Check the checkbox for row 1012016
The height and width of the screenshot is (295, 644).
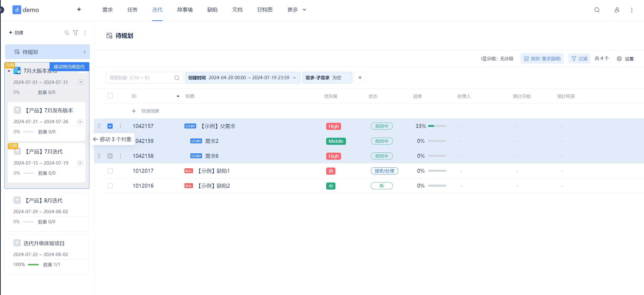tap(110, 186)
